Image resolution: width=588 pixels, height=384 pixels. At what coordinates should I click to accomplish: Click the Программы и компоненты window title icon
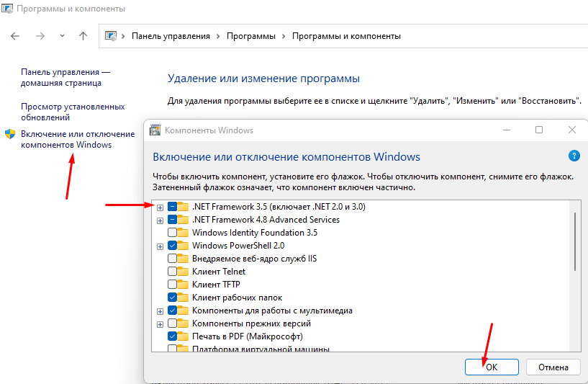(7, 8)
